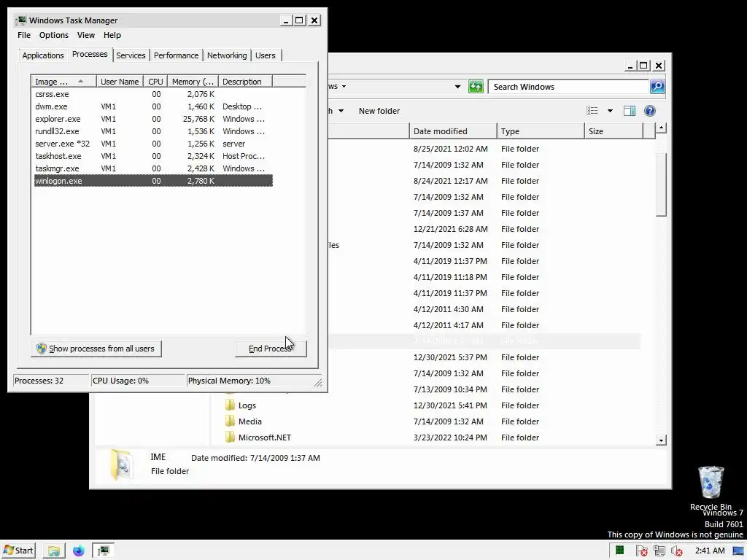Click the End Process button
The width and height of the screenshot is (747, 560).
(x=271, y=349)
